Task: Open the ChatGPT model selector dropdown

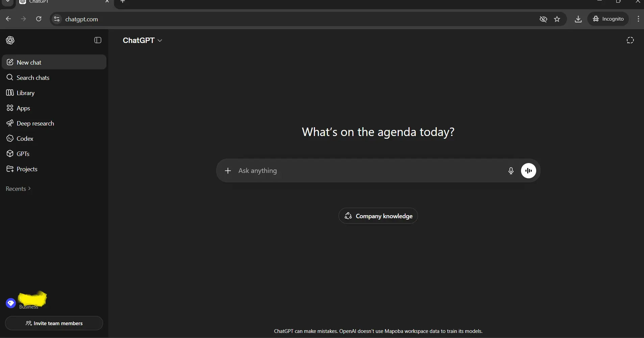Action: pyautogui.click(x=142, y=40)
